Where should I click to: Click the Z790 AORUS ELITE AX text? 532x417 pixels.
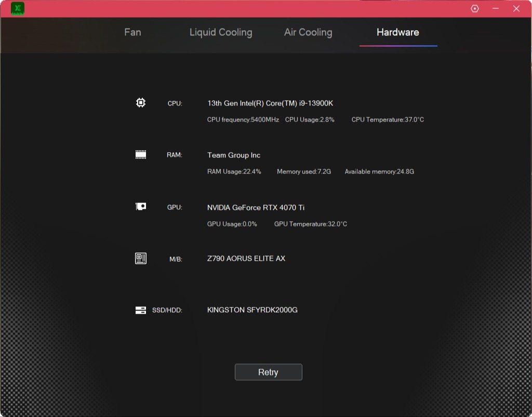pos(246,258)
